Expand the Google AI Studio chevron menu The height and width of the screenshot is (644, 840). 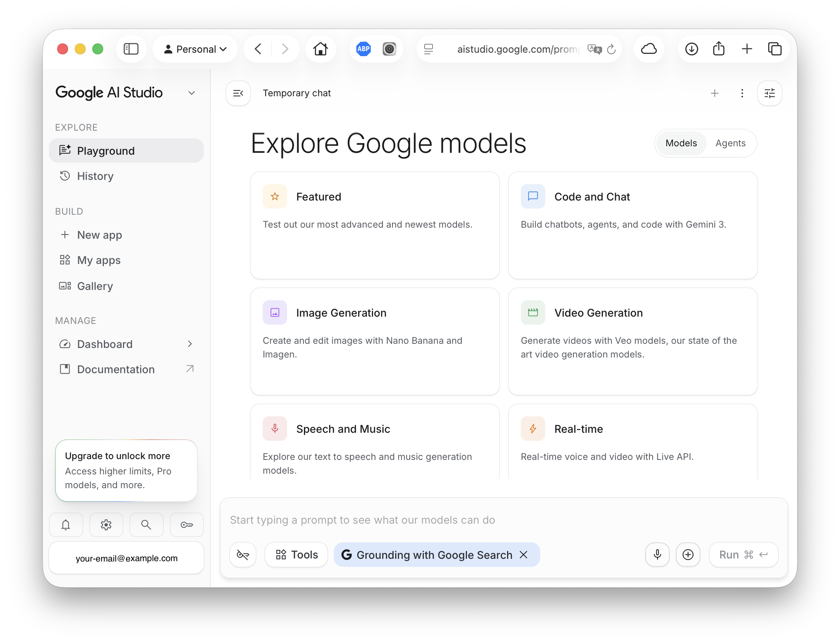coord(192,93)
